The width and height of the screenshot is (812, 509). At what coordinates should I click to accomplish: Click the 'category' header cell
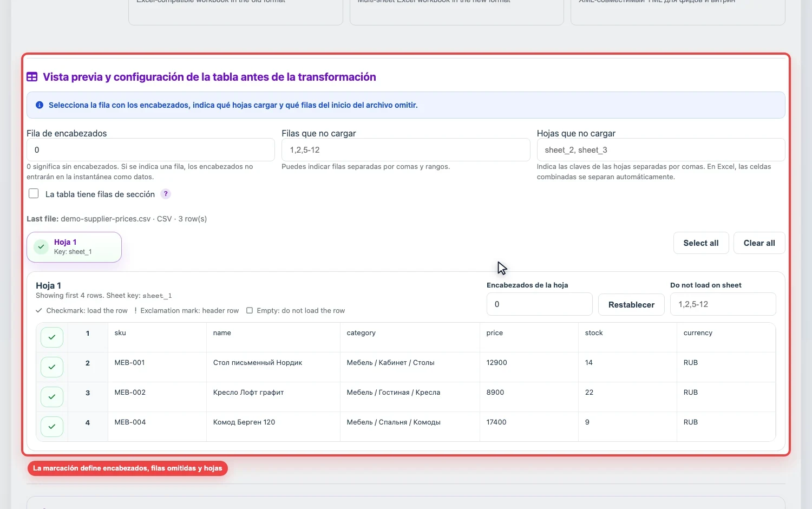410,337
